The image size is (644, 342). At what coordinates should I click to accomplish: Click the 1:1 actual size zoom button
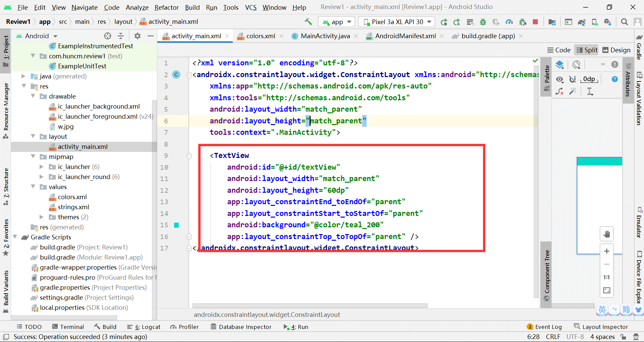(607, 277)
